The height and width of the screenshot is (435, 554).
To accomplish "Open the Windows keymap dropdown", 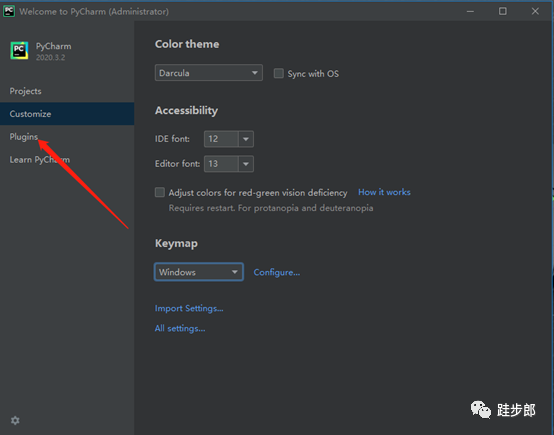I will 199,272.
